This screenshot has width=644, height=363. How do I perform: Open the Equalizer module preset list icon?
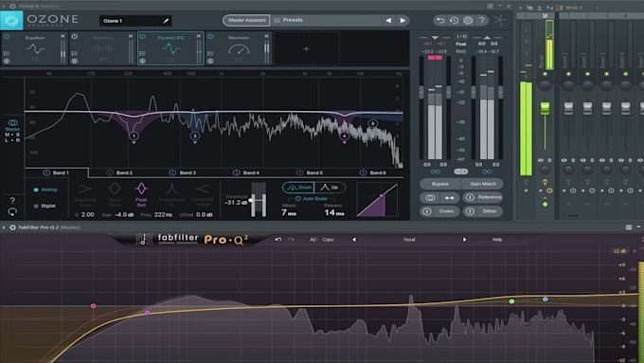[7, 53]
